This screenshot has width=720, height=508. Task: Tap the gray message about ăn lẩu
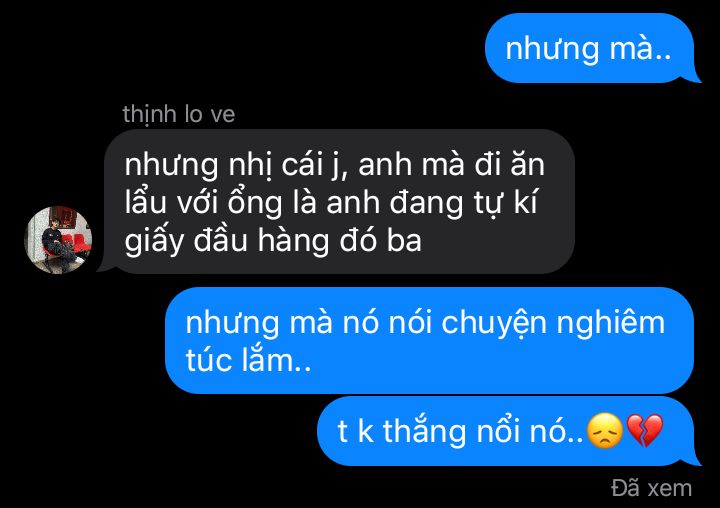coord(336,202)
